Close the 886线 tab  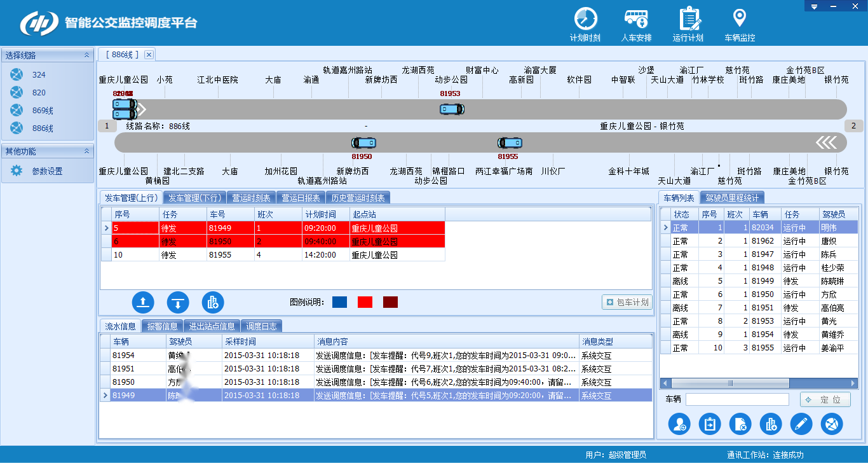149,55
